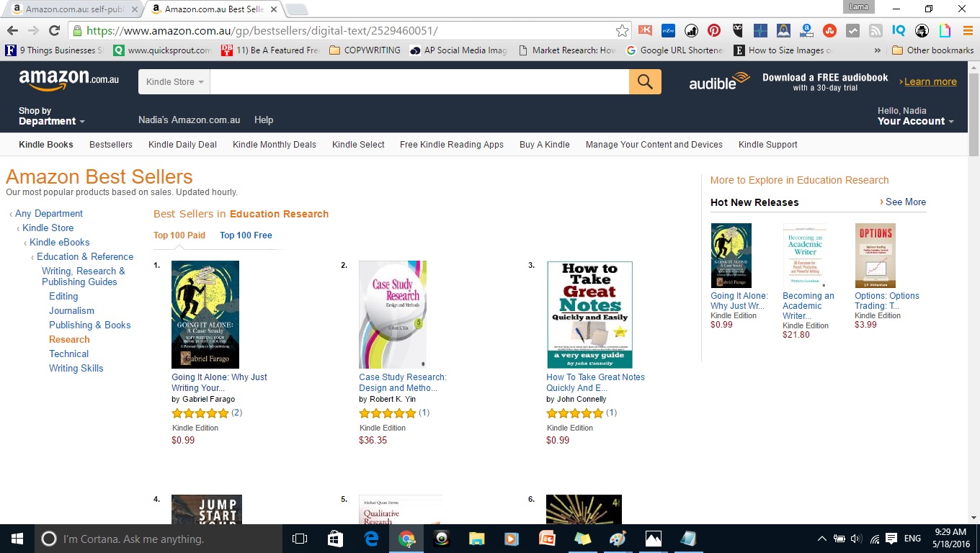Screen dimensions: 980x553
Task: Click the Pinterest extension icon
Action: [714, 30]
